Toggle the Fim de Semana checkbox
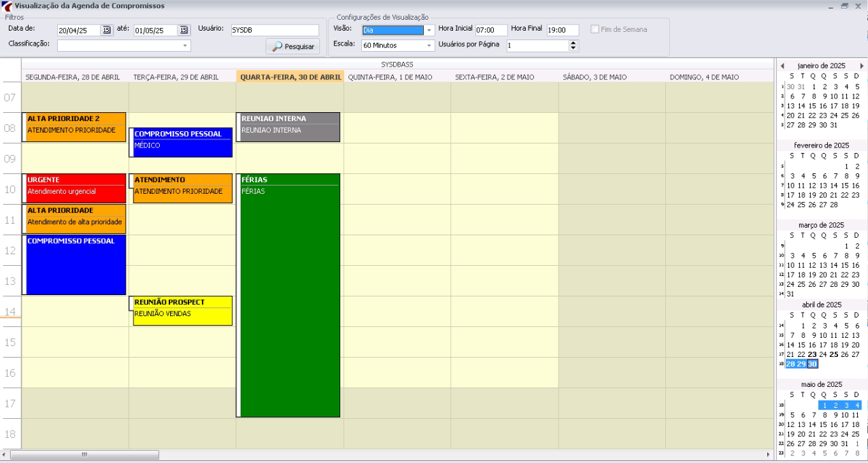The width and height of the screenshot is (868, 463). [595, 29]
